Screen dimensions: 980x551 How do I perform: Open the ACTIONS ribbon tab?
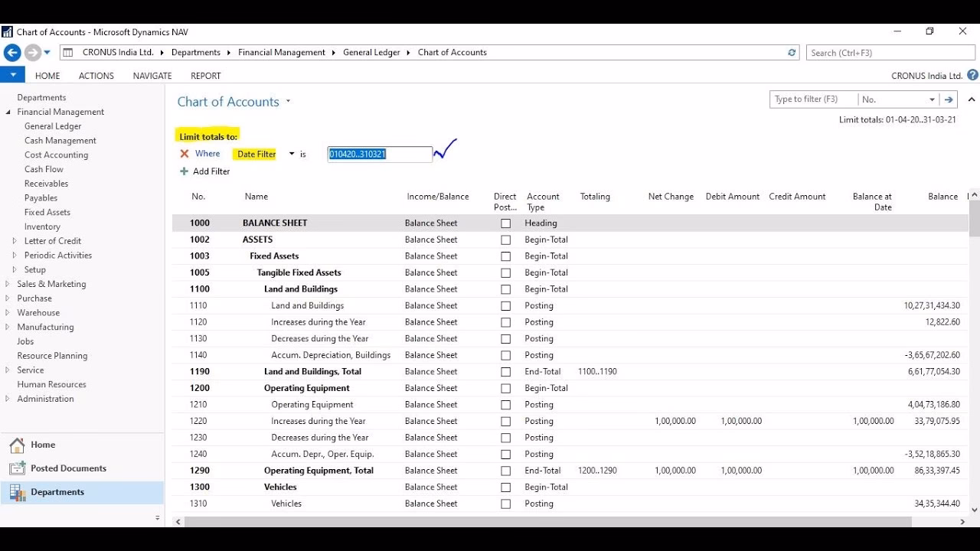pyautogui.click(x=96, y=75)
